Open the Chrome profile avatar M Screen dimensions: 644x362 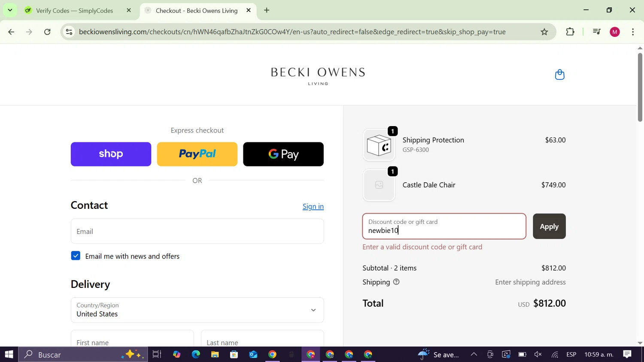click(615, 32)
